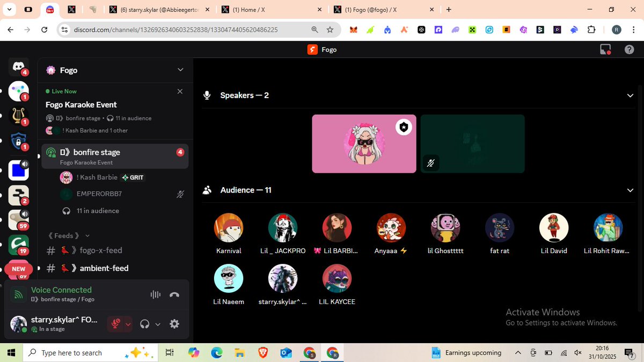Open the zoom magnifier icon in address bar

pos(315,30)
